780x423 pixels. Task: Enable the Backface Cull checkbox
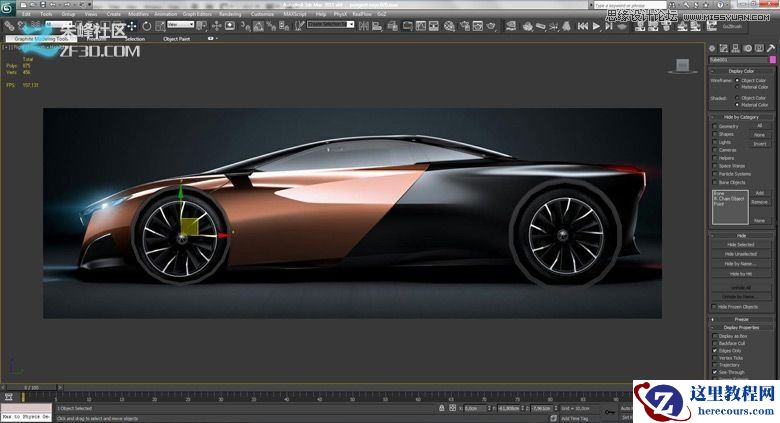click(x=715, y=343)
